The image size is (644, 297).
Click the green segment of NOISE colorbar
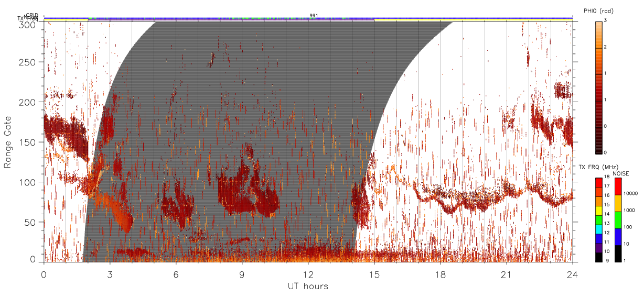point(618,220)
